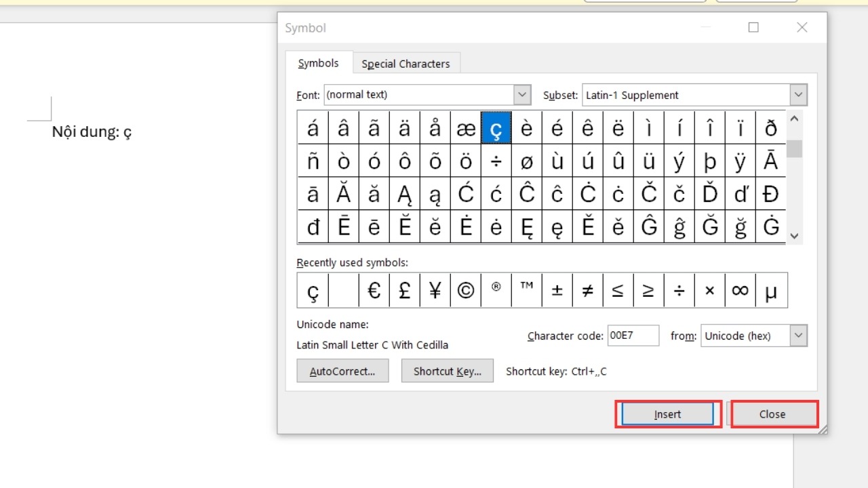The image size is (868, 488).
Task: Click the 'Shortcut key: Ctrl+,,C' text
Action: (x=556, y=371)
